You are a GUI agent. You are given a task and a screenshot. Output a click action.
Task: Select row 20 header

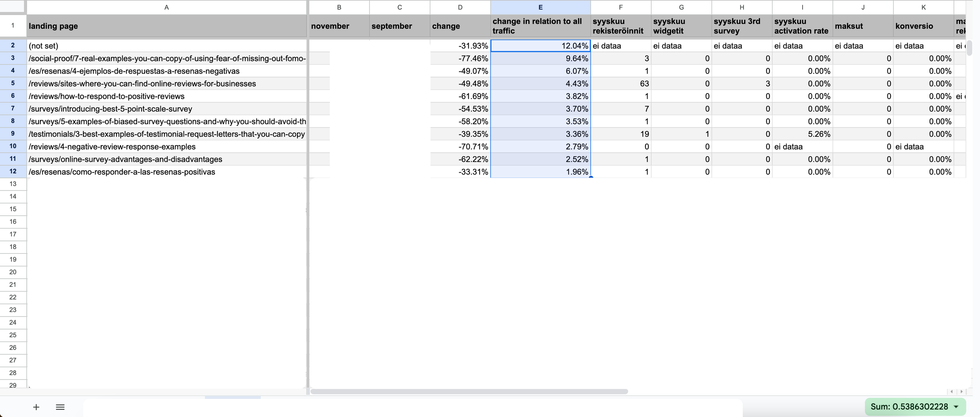(x=13, y=272)
